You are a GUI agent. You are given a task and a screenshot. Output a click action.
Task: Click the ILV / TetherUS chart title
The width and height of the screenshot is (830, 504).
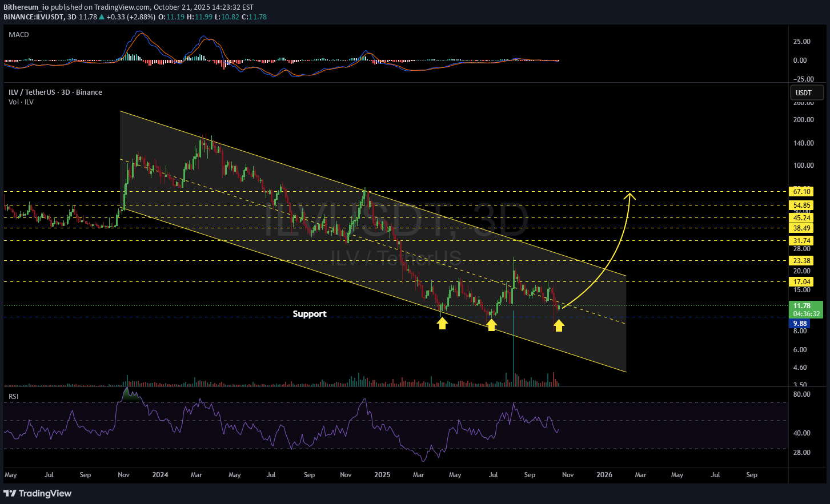(55, 92)
